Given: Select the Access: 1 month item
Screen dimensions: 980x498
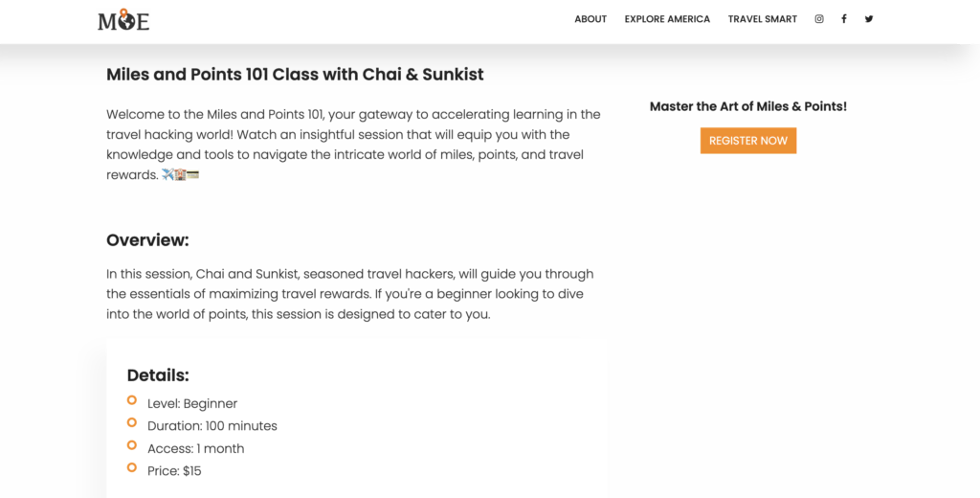Looking at the screenshot, I should click(x=195, y=448).
